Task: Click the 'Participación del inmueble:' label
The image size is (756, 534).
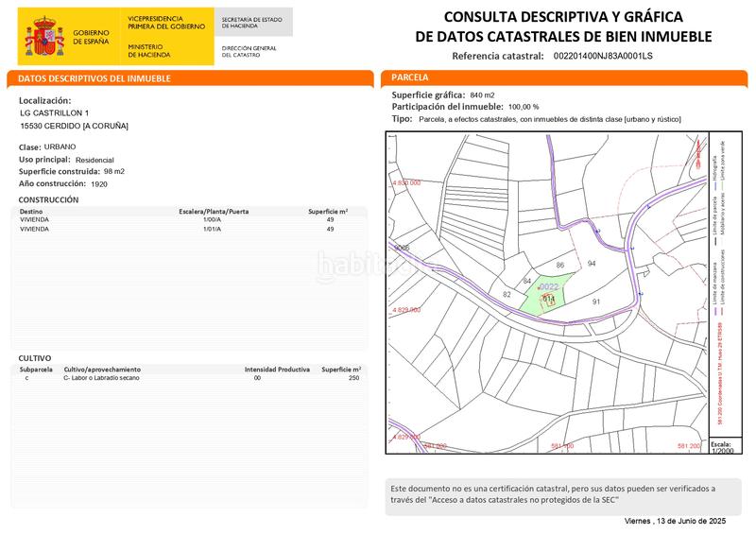Action: (x=447, y=107)
